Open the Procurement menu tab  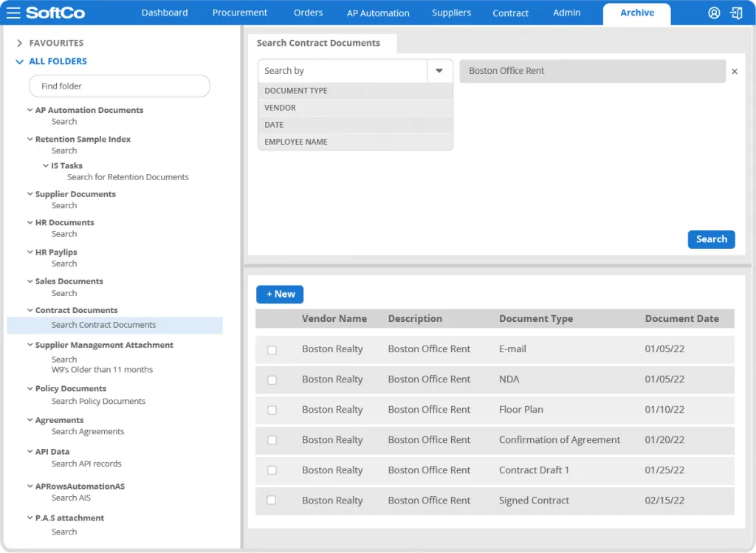pyautogui.click(x=240, y=13)
